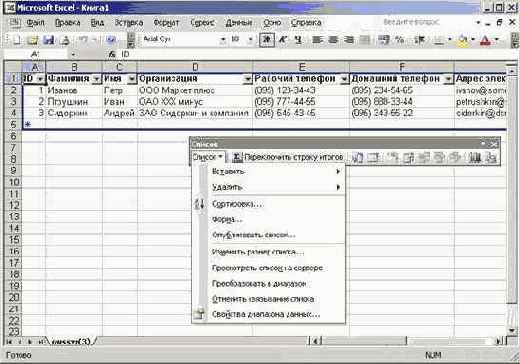Open the Правка menu
This screenshot has height=364, width=520.
click(68, 23)
